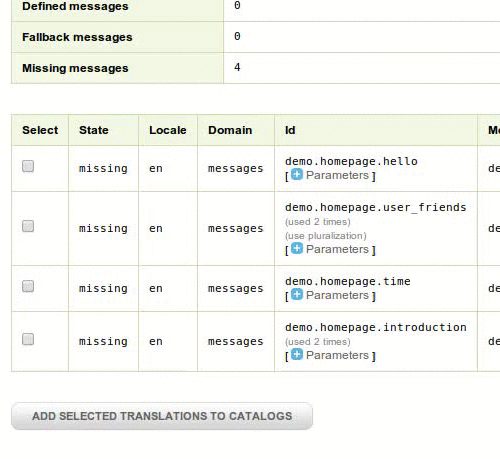
Task: Click '(used 2 times)' under demo.homepage.introduction
Action: (318, 342)
